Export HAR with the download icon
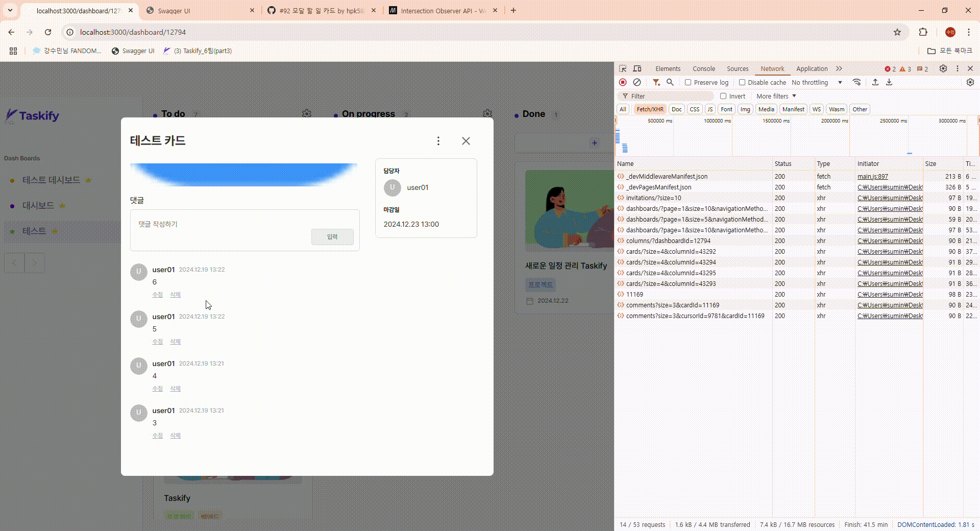The height and width of the screenshot is (531, 980). pyautogui.click(x=889, y=82)
